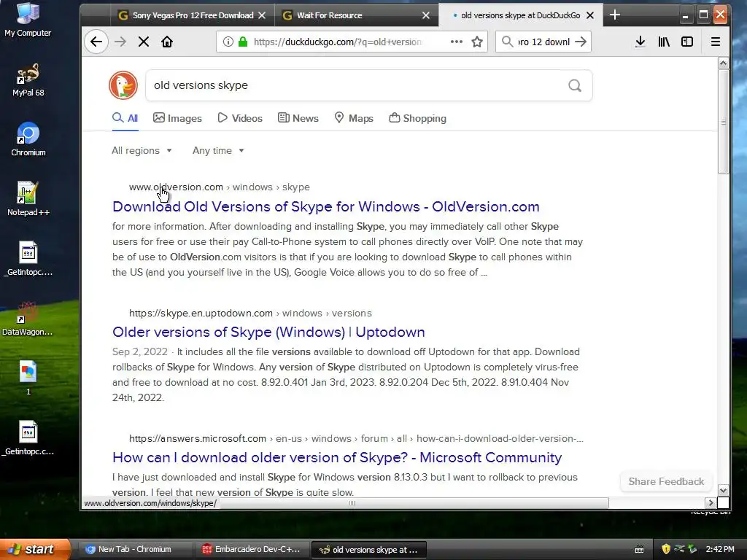Close the Wait For Resource tab
Viewport: 747px width, 560px height.
click(x=426, y=15)
